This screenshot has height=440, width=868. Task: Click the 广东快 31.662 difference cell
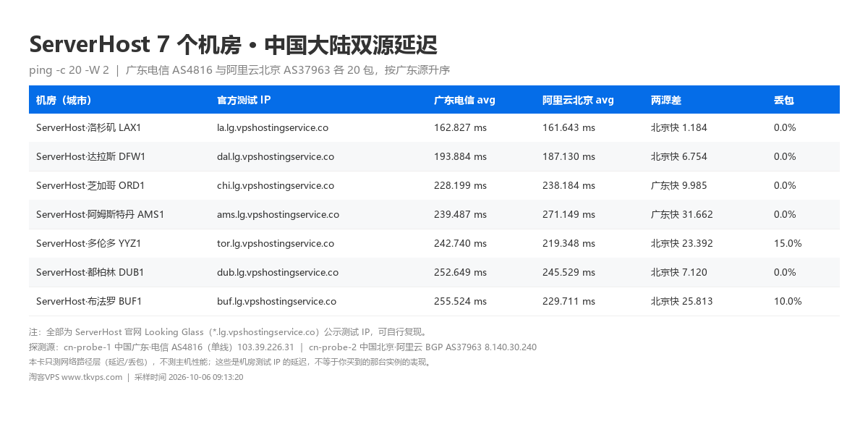(x=682, y=214)
